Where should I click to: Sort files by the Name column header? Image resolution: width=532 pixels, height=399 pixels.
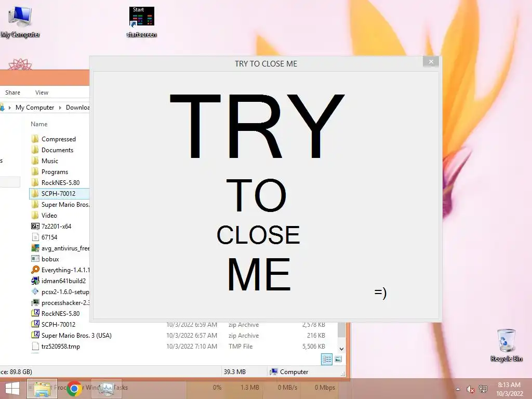pos(39,124)
